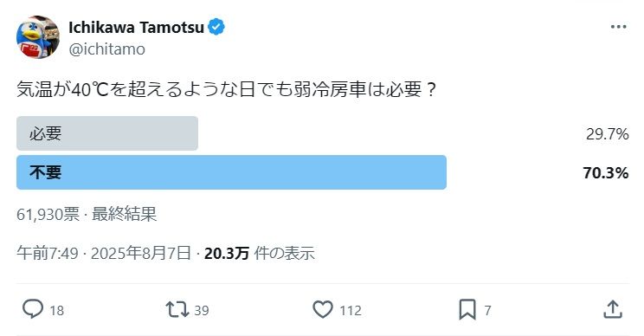Click the blue verified badge
This screenshot has height=336, width=644.
pyautogui.click(x=216, y=27)
